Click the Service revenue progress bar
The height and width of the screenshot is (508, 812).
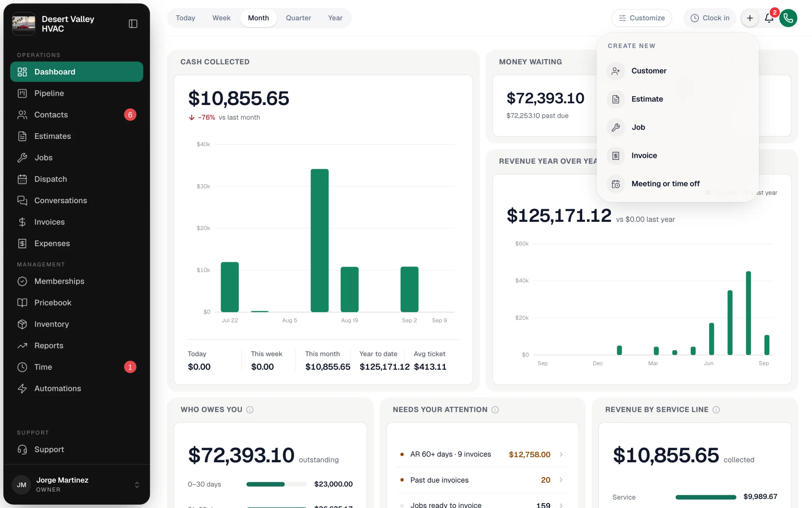tap(706, 497)
